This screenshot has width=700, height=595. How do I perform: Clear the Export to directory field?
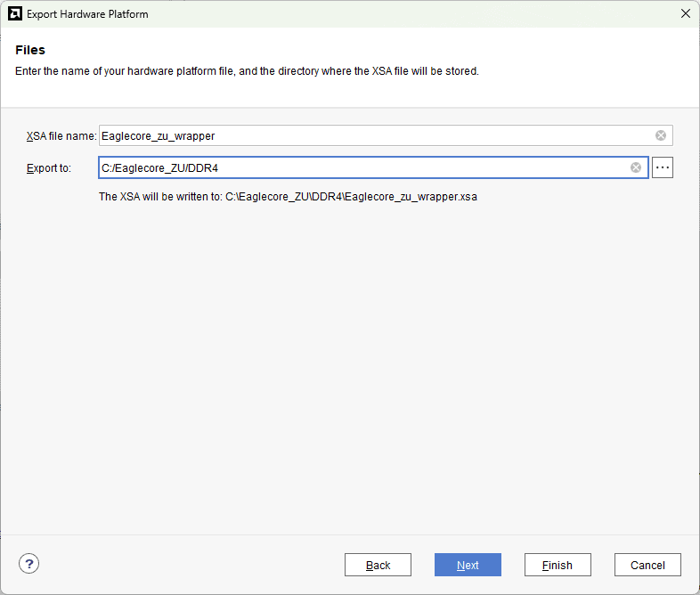pos(636,167)
